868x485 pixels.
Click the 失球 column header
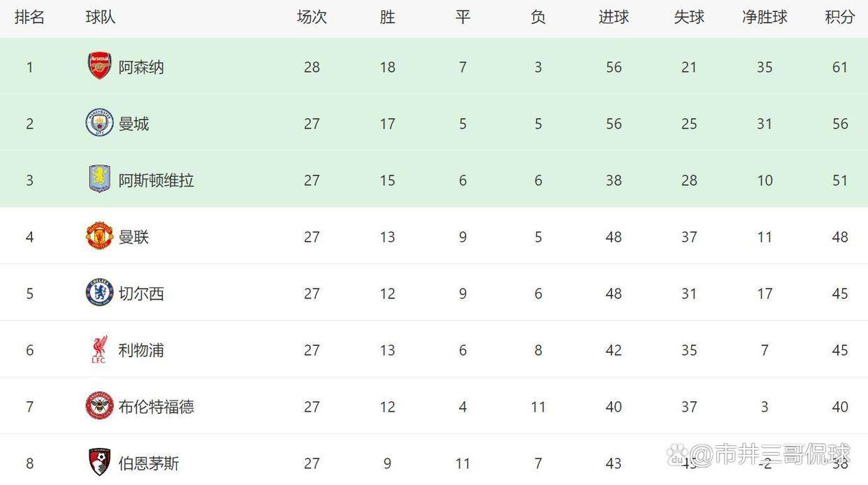click(x=689, y=17)
